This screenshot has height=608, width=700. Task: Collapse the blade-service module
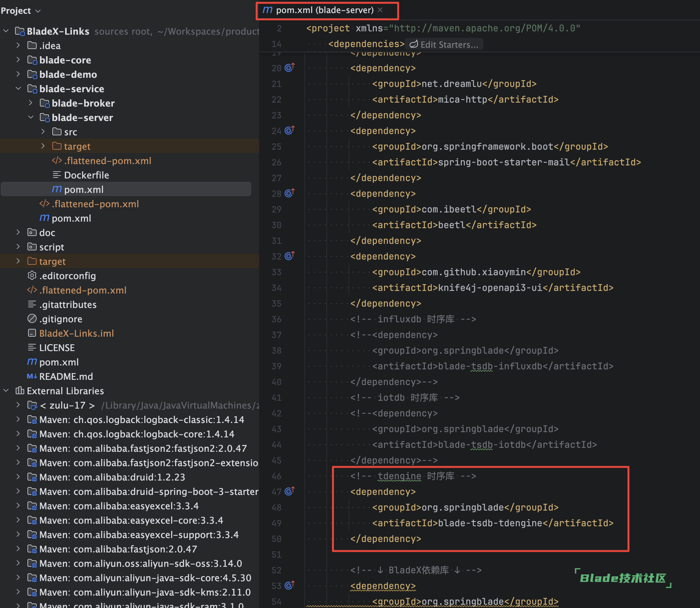(18, 88)
